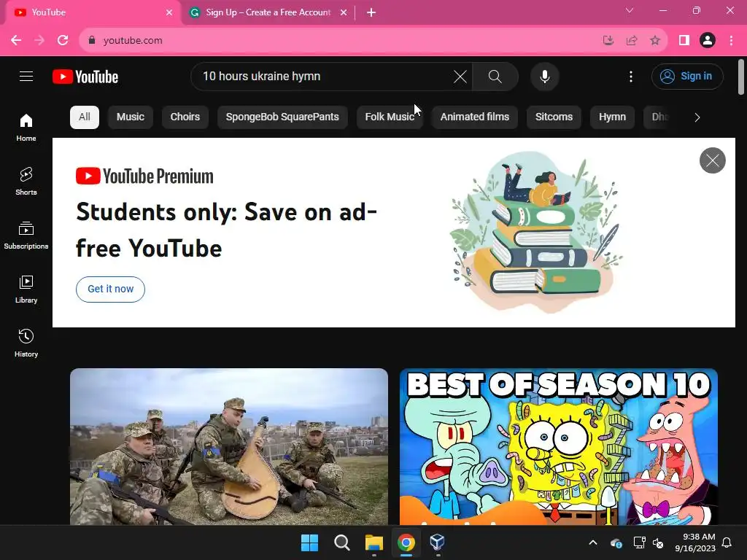Viewport: 747px width, 560px height.
Task: Open File Explorer from taskbar
Action: (374, 542)
